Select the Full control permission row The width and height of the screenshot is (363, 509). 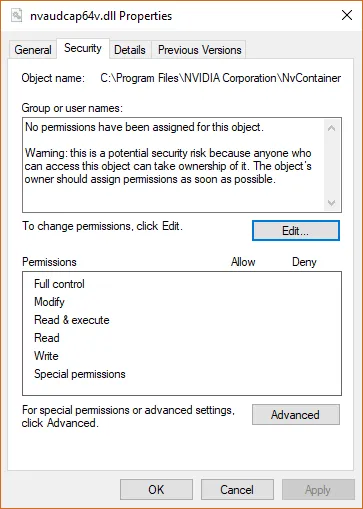(x=182, y=284)
